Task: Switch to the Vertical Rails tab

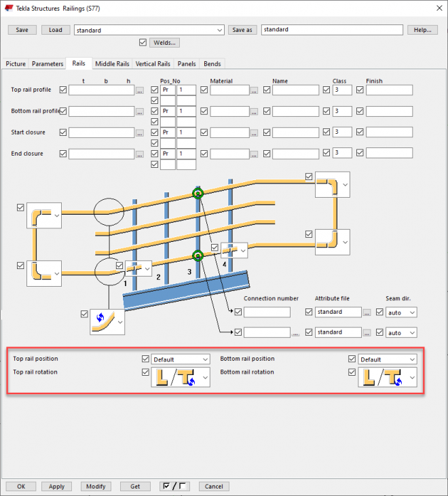Action: (153, 64)
